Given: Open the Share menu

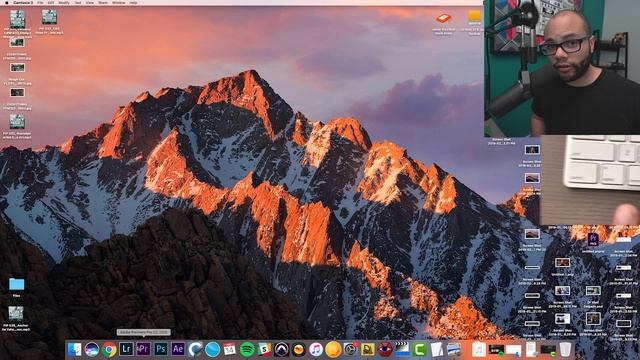Looking at the screenshot, I should 103,2.
